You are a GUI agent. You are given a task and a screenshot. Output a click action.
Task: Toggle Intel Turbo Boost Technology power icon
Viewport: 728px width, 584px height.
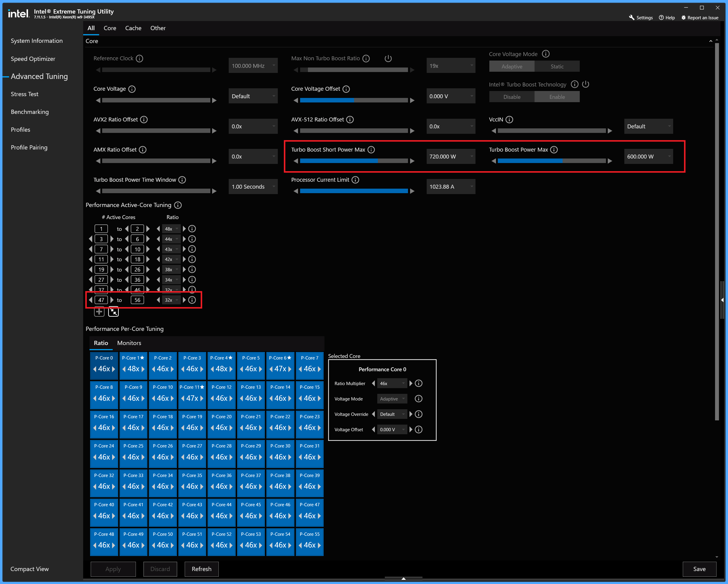click(x=585, y=84)
